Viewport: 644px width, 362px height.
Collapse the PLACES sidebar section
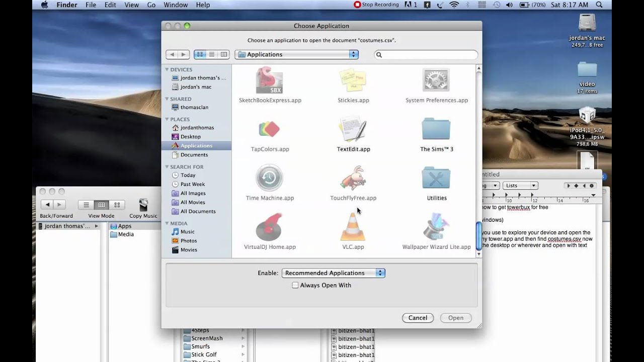167,119
